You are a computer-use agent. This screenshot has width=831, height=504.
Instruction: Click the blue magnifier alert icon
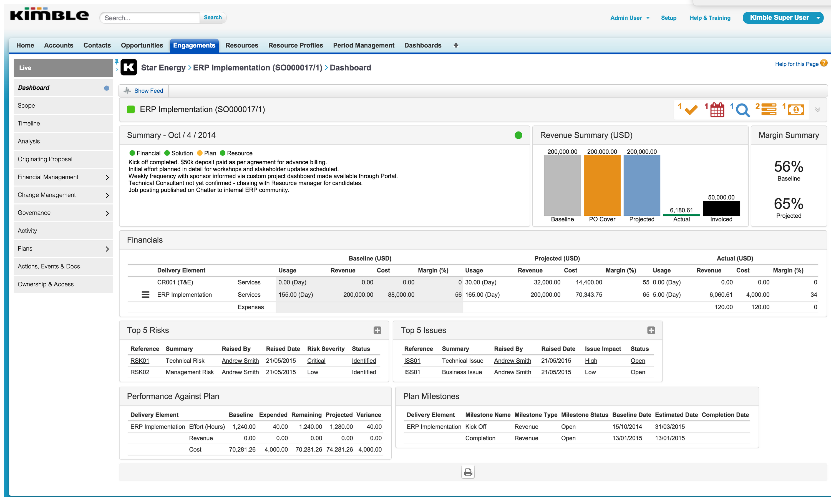(x=742, y=110)
